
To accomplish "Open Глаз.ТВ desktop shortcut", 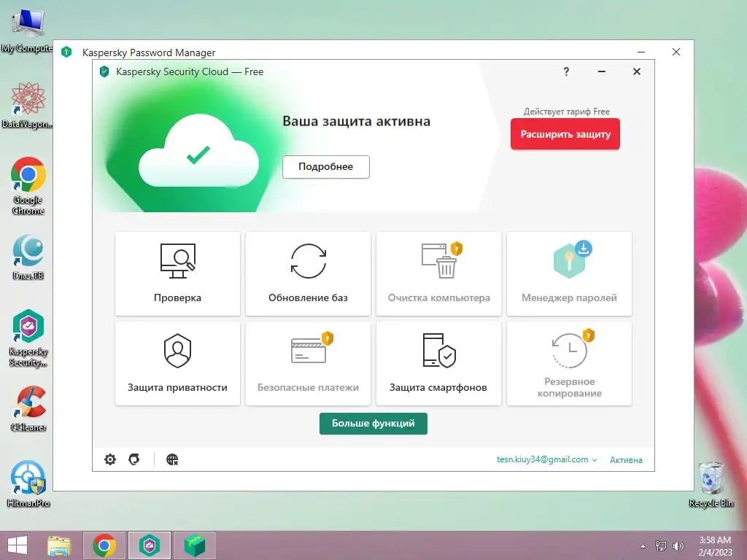I will point(28,257).
